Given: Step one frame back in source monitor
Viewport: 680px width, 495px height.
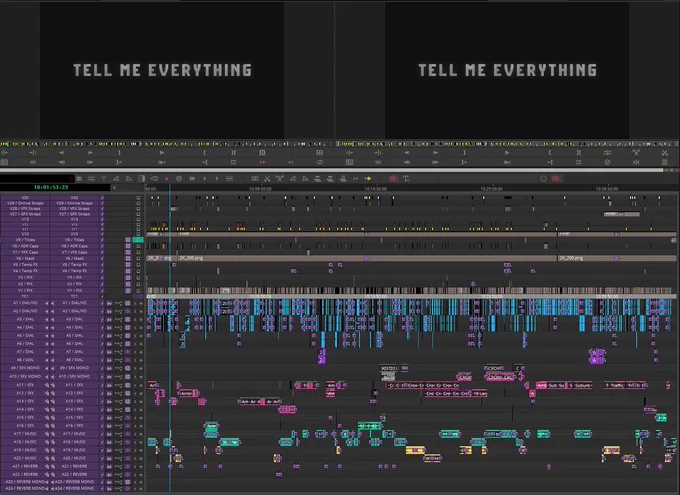Looking at the screenshot, I should (62, 153).
